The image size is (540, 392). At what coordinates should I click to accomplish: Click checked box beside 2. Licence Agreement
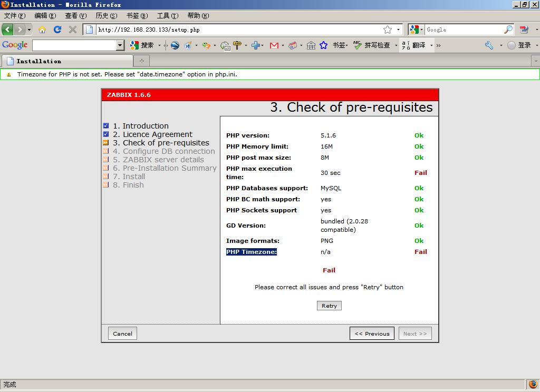105,134
